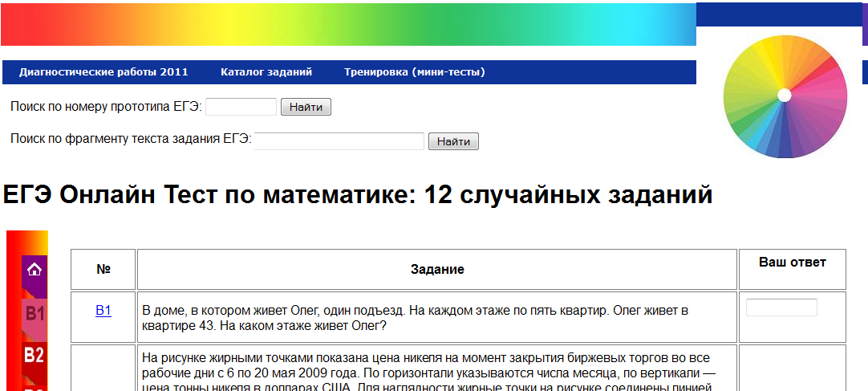Click the white center of the color wheel

click(785, 95)
